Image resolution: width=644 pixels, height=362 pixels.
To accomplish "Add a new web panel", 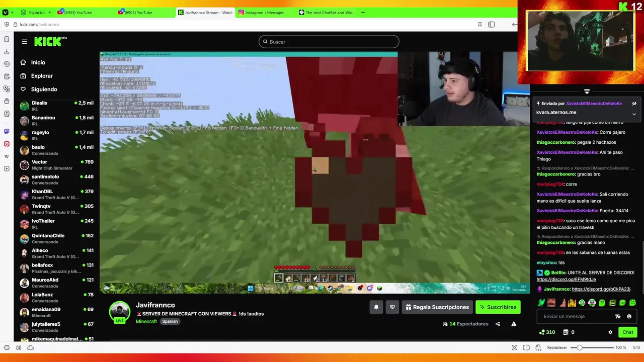I will 7,168.
